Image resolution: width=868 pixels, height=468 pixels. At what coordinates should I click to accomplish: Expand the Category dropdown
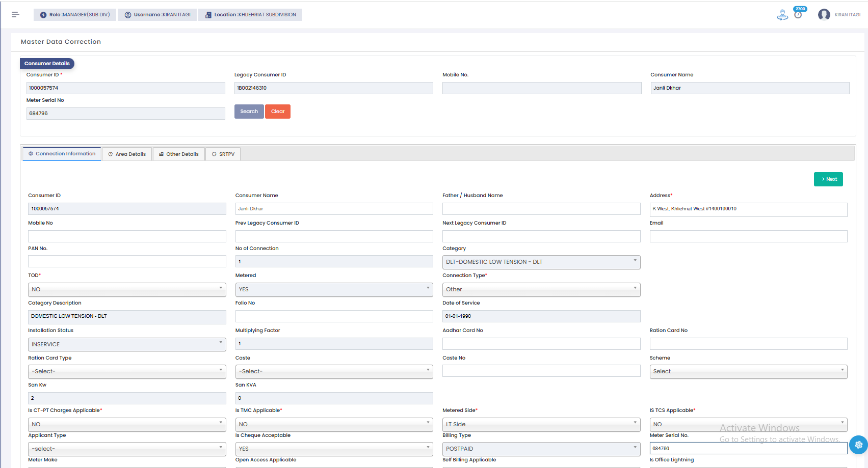541,262
